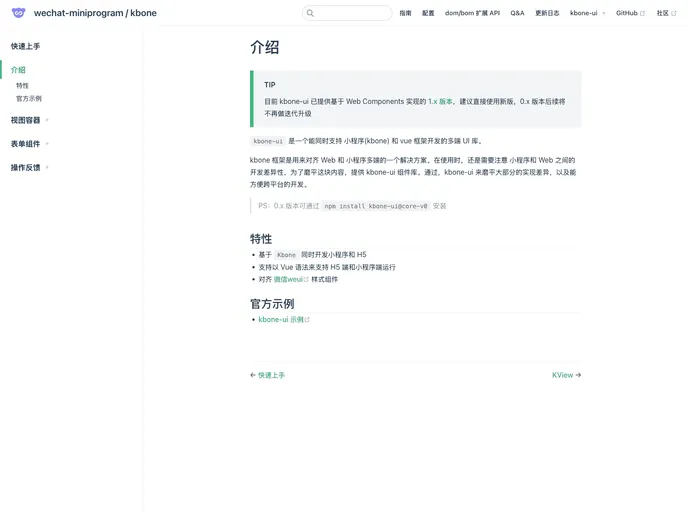Click external icon after 微信weui
This screenshot has height=512, width=688.
[306, 279]
